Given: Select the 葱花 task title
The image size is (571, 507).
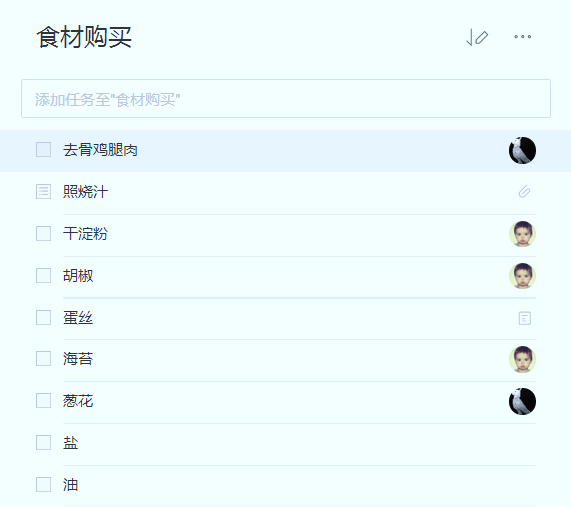Looking at the screenshot, I should pyautogui.click(x=78, y=401).
